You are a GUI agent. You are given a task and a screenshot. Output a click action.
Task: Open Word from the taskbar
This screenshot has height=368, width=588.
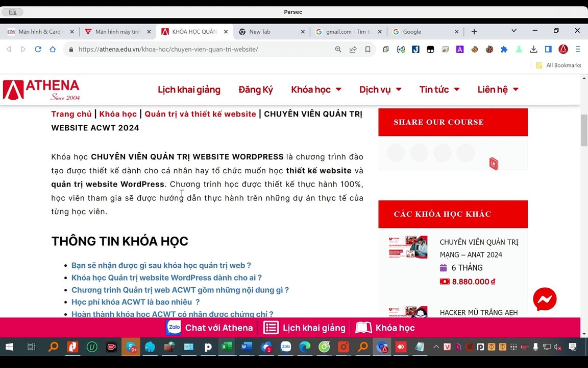(x=246, y=347)
